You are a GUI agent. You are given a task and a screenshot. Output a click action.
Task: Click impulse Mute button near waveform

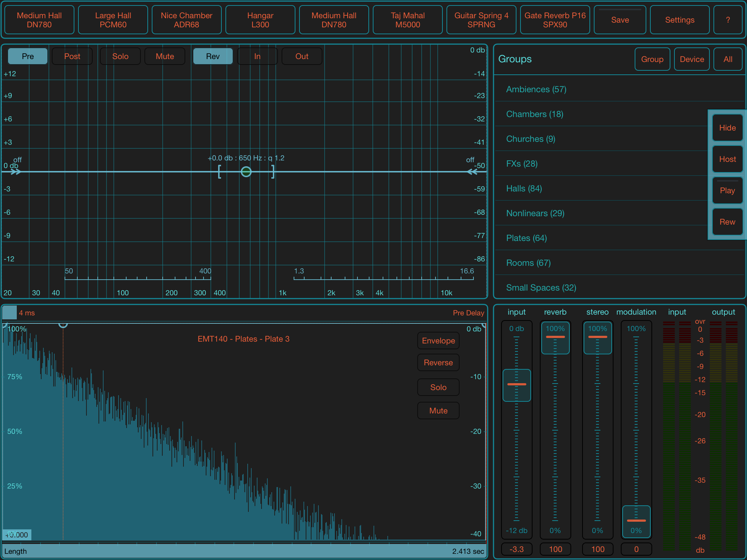(438, 411)
